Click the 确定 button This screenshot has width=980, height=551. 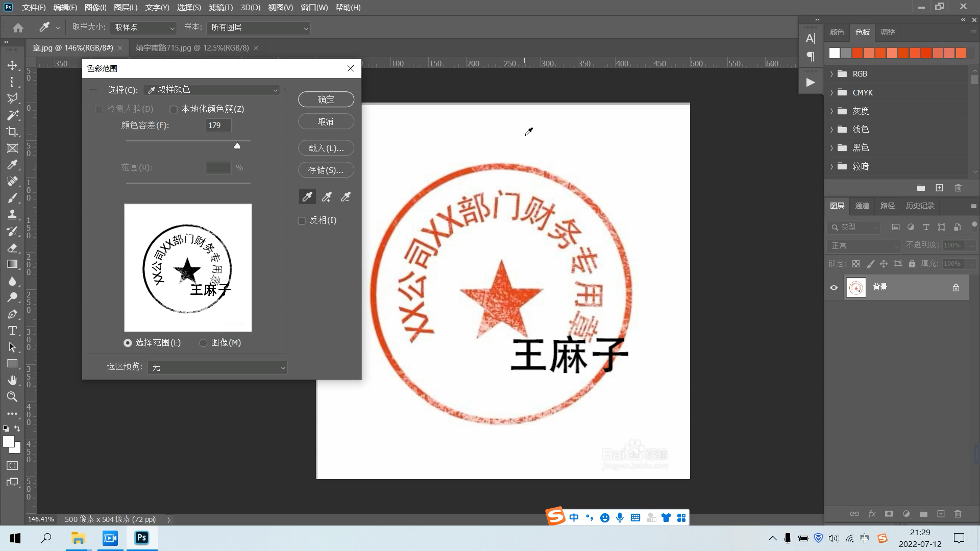pos(326,99)
